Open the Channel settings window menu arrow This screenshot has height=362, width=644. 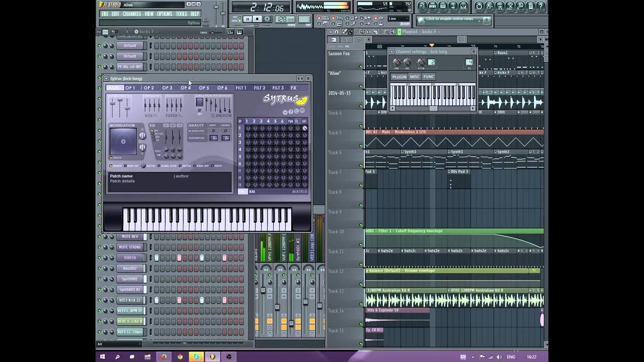point(392,51)
